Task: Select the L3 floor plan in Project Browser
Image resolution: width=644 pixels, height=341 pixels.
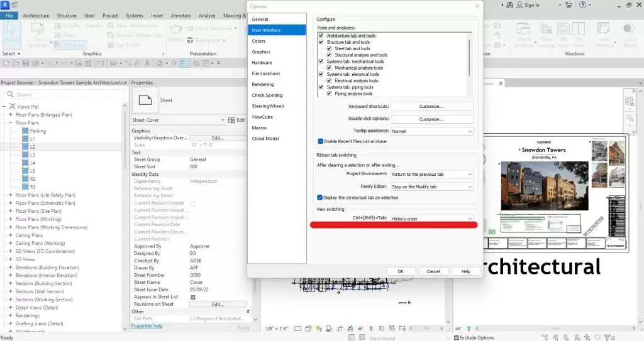Action: [x=33, y=154]
